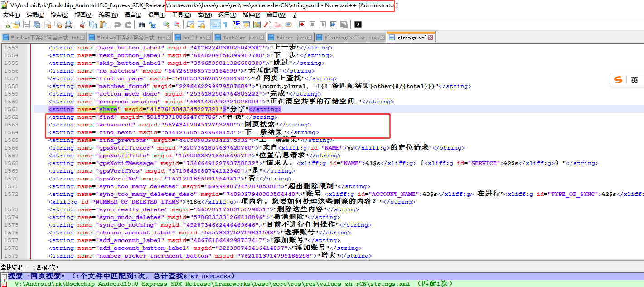Toggle the 英 input language mode
The height and width of the screenshot is (287, 644).
tap(634, 80)
